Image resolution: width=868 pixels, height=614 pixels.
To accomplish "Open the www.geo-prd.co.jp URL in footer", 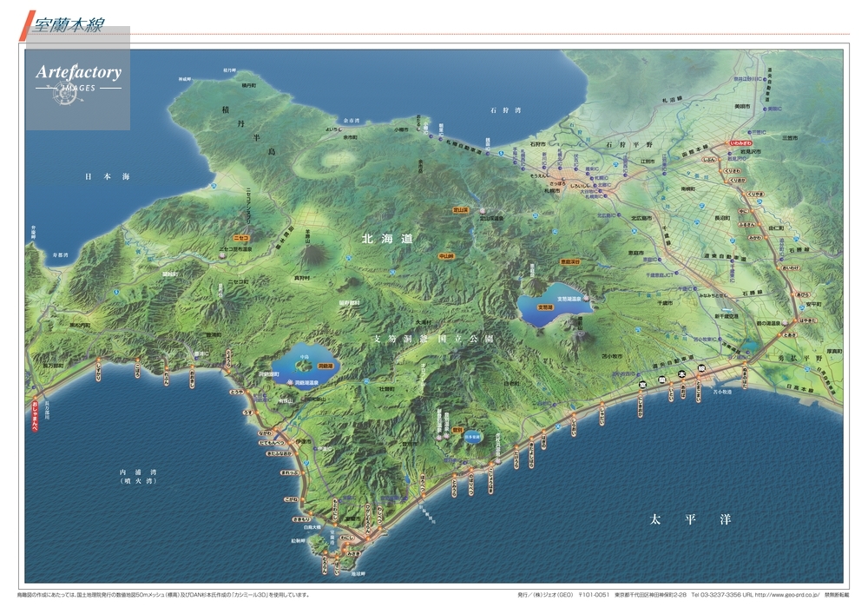I will click(x=788, y=595).
